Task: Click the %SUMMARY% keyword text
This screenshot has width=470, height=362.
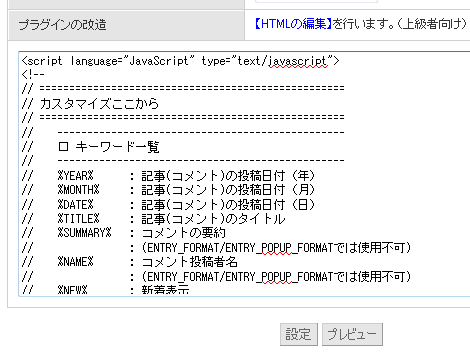Action: [84, 233]
